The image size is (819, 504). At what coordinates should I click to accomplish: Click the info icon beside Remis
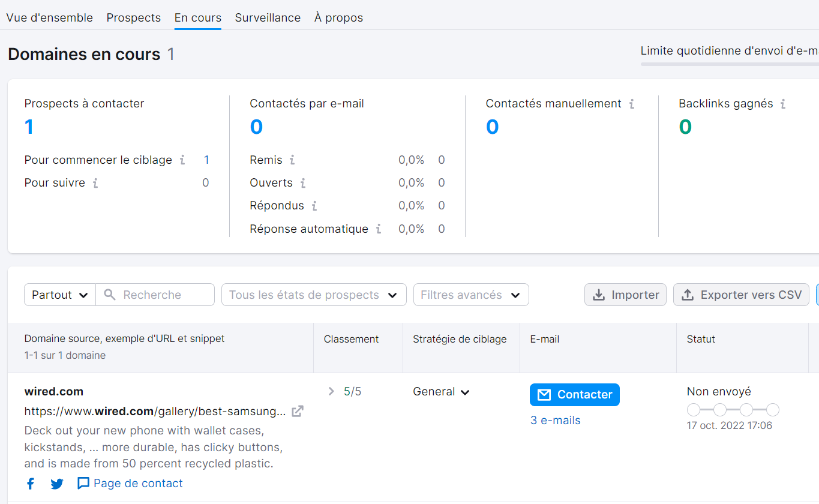coord(292,160)
